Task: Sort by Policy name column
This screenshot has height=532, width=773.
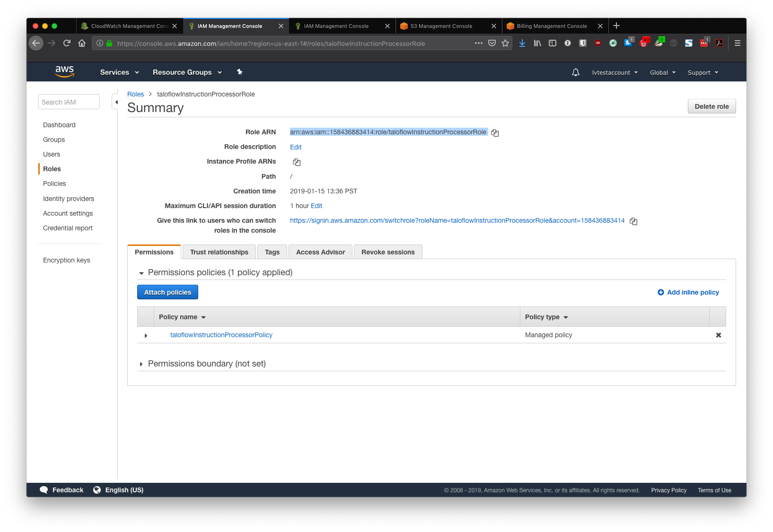Action: click(182, 317)
